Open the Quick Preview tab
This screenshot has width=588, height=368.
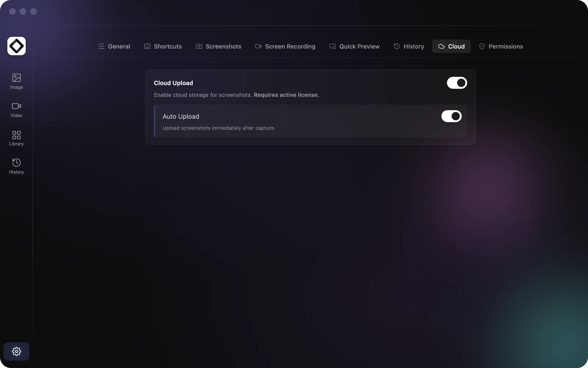pos(355,46)
